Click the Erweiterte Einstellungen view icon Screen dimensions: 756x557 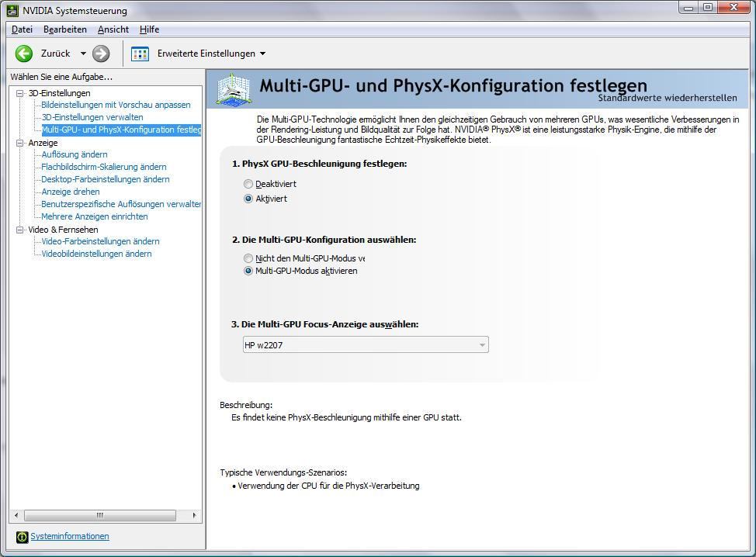tap(140, 54)
